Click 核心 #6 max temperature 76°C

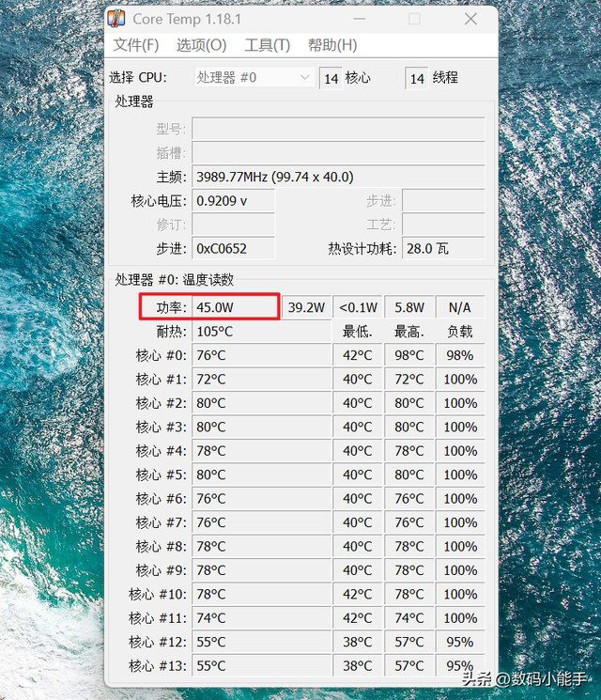(x=409, y=499)
